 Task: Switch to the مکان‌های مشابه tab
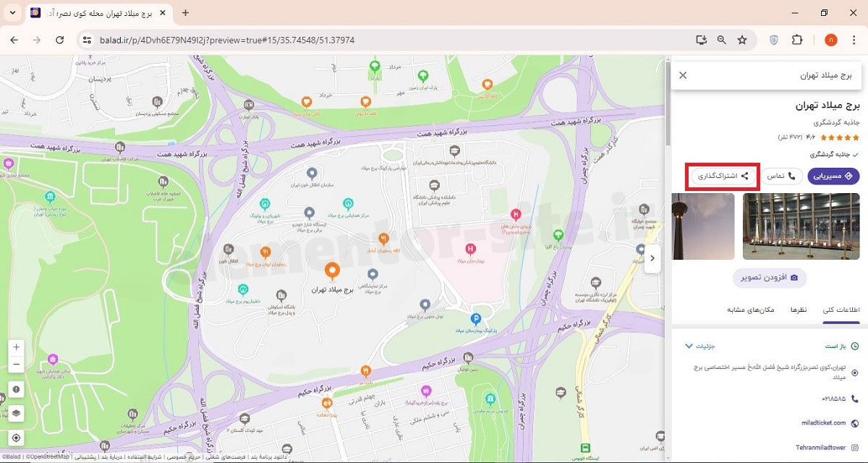coord(751,310)
